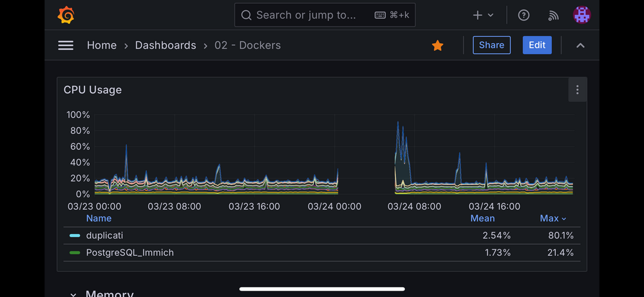The width and height of the screenshot is (644, 297).
Task: Open the plus New menu
Action: click(483, 15)
